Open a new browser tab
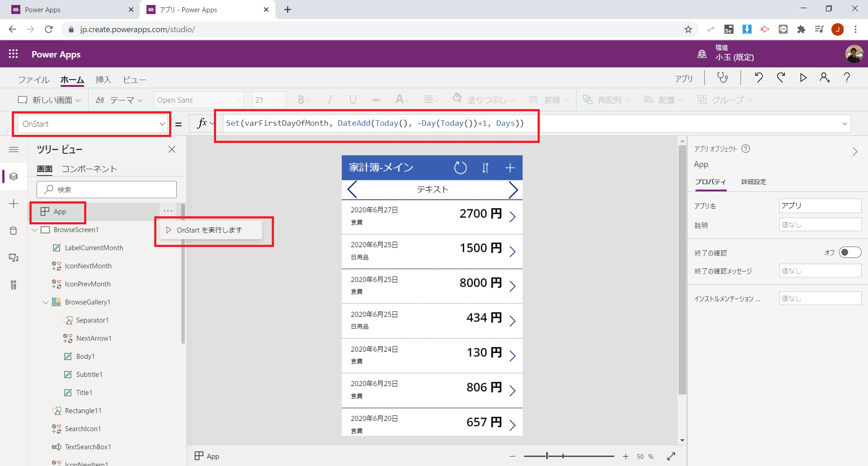 [288, 10]
